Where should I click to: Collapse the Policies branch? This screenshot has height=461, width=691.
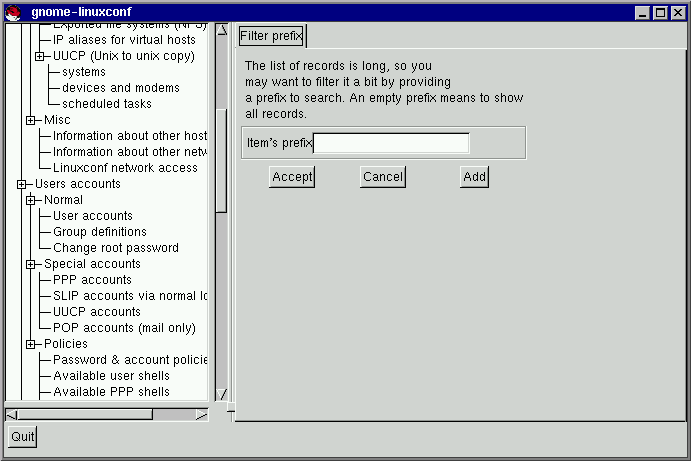[x=31, y=344]
